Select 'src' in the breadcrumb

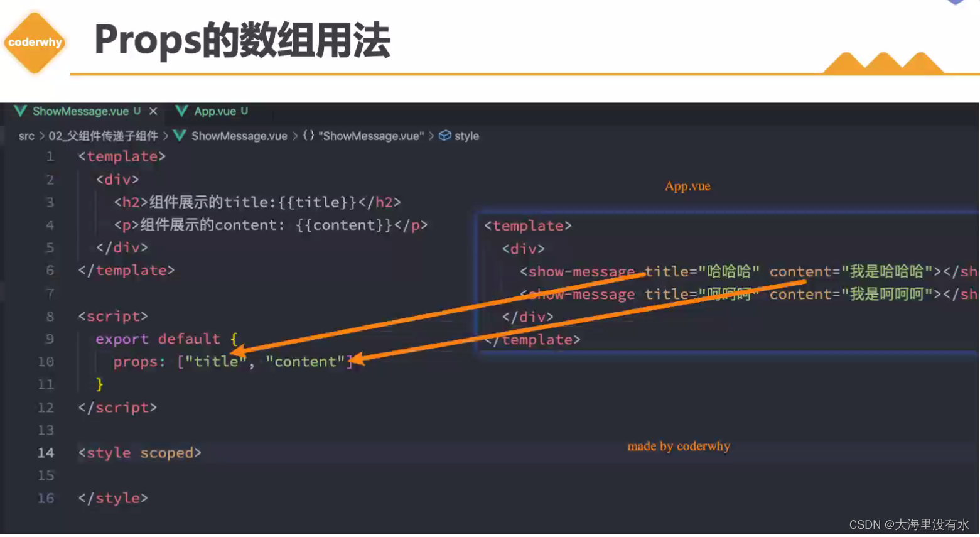point(26,136)
